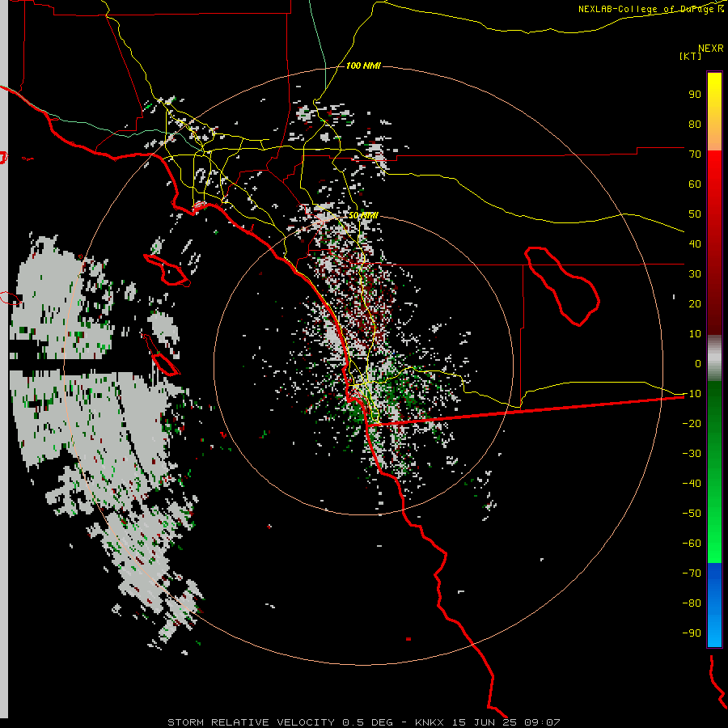Click the gray zero-velocity segment of the color bar
The image size is (728, 728).
(x=714, y=358)
